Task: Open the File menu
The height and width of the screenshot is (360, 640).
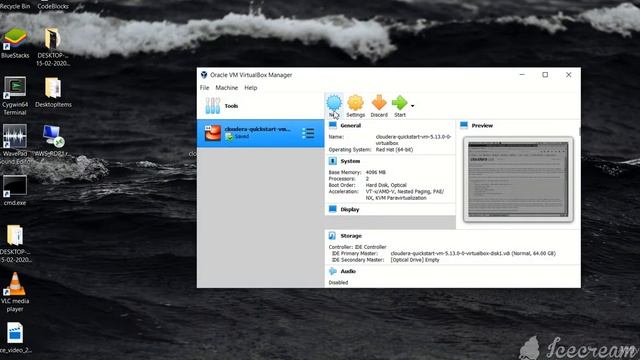Action: coord(204,88)
